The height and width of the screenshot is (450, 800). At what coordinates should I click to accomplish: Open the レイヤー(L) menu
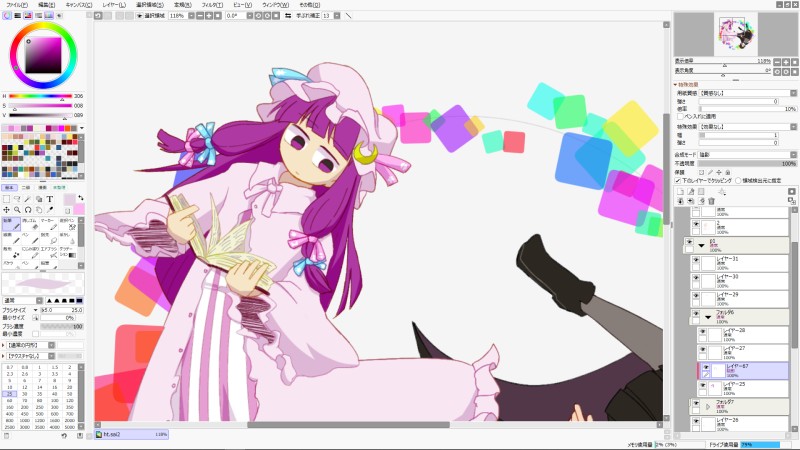point(114,5)
